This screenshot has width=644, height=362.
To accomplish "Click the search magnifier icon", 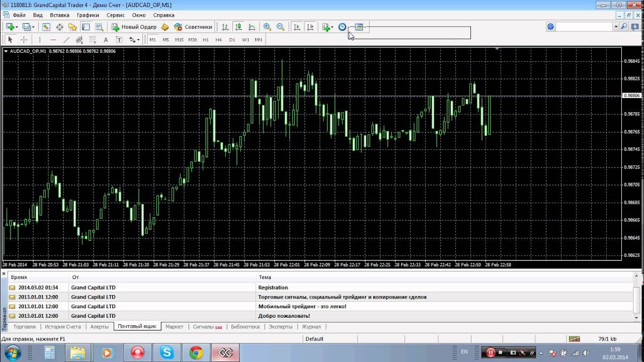I will (624, 27).
